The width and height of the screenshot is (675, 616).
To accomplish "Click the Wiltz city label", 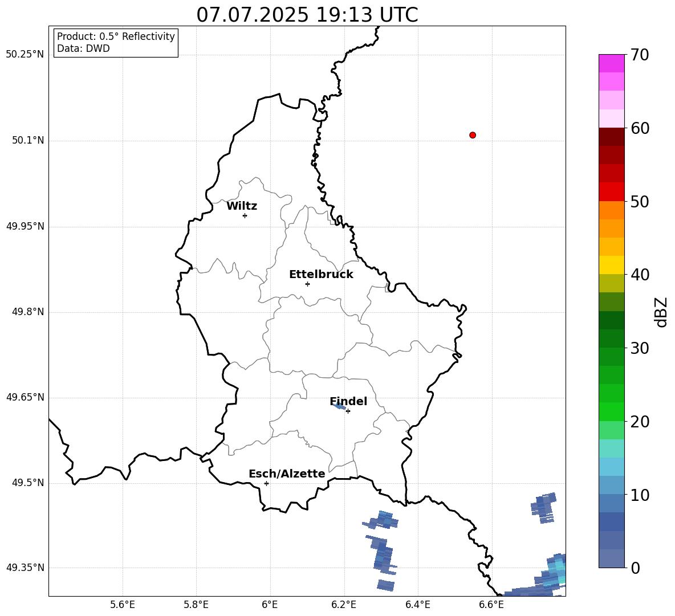I will [242, 206].
